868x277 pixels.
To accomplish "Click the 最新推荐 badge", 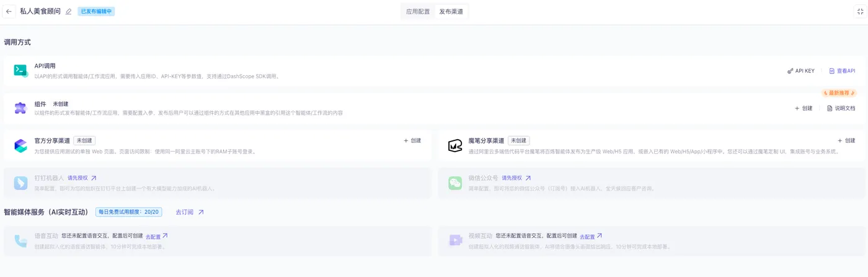I will (x=839, y=93).
